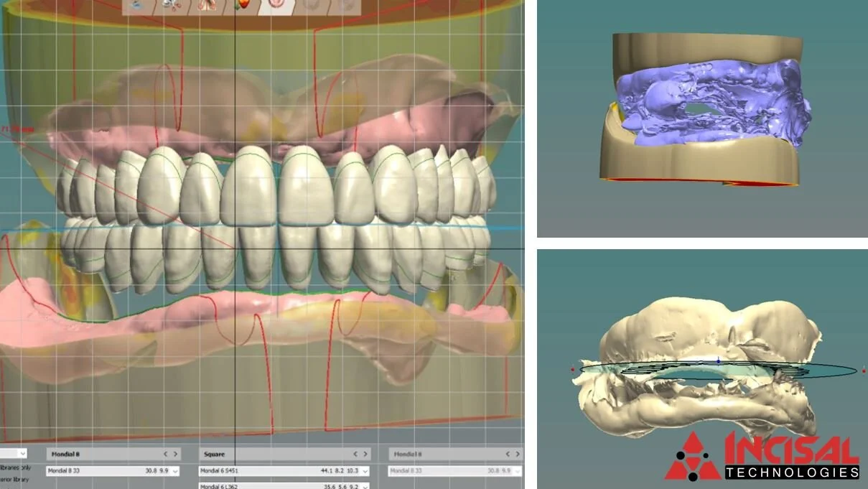
Task: Open the disabled Mondial 8 33 dropdown at right
Action: click(x=455, y=470)
